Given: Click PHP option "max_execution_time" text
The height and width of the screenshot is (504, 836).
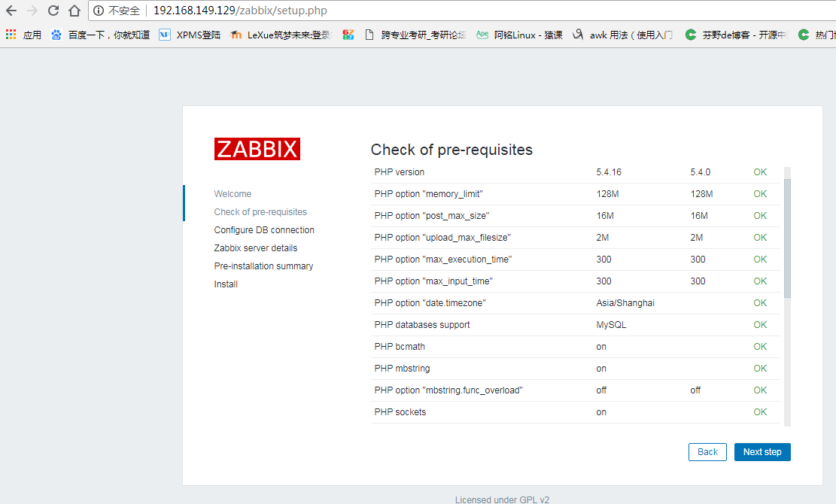Looking at the screenshot, I should pyautogui.click(x=443, y=260).
